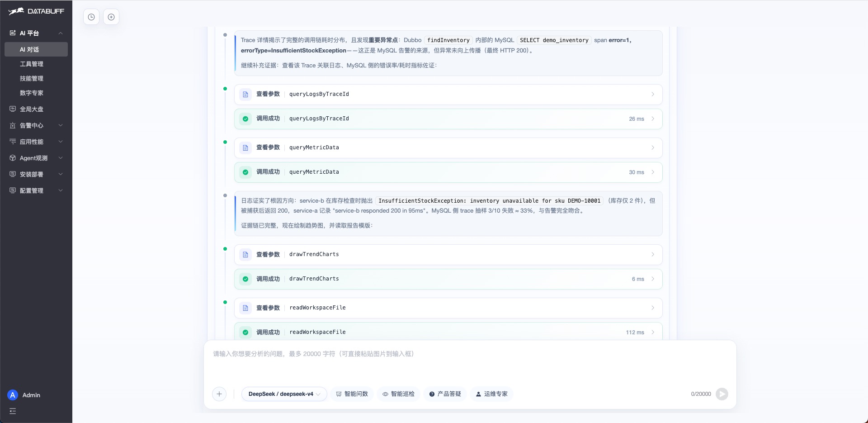Start a new chat with plus icon
The height and width of the screenshot is (423, 868).
click(x=111, y=17)
